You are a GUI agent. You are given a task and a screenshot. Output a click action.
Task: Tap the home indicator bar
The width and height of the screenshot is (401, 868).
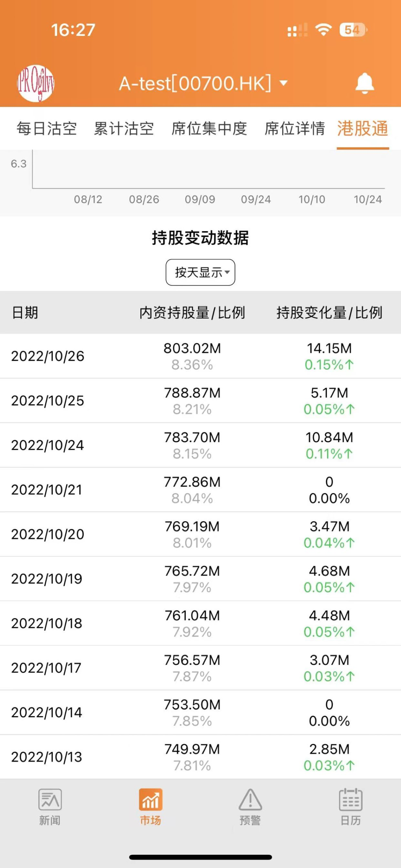[200, 857]
